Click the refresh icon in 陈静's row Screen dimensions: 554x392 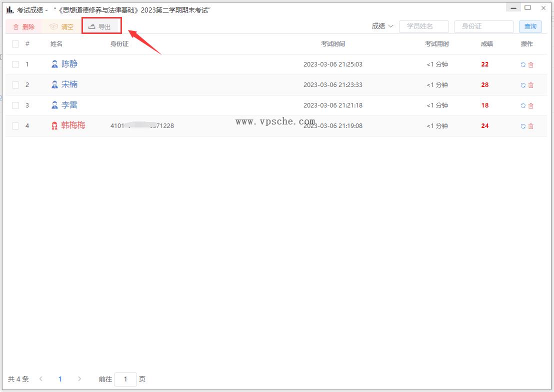(x=523, y=64)
